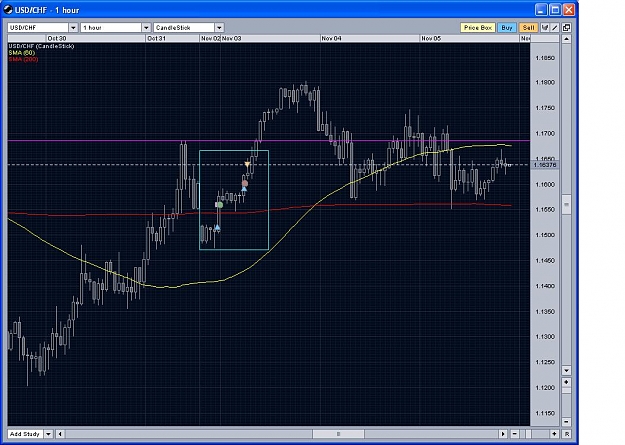
Task: Click the horizontal scroll right arrow
Action: pyautogui.click(x=503, y=434)
